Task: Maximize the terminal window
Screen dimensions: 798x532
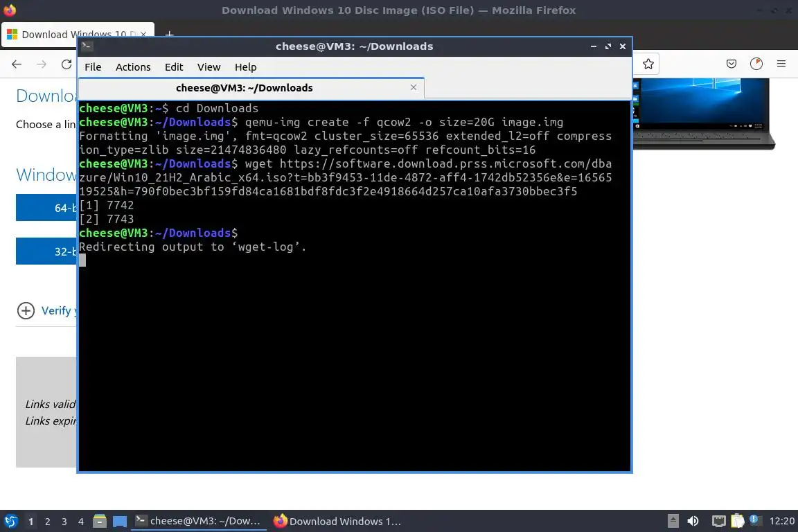Action: click(x=608, y=46)
